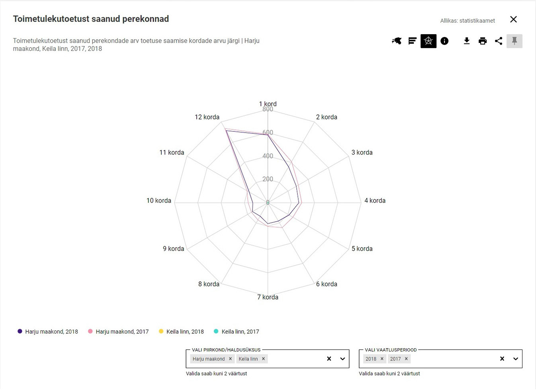This screenshot has width=536, height=392.
Task: Toggle Keila linn, 2017 legend series
Action: point(237,332)
